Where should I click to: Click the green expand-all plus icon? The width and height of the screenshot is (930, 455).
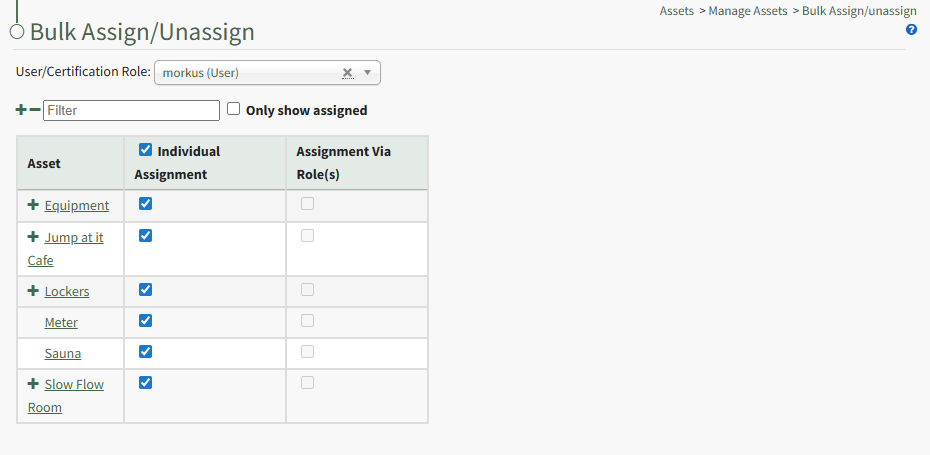pyautogui.click(x=21, y=110)
